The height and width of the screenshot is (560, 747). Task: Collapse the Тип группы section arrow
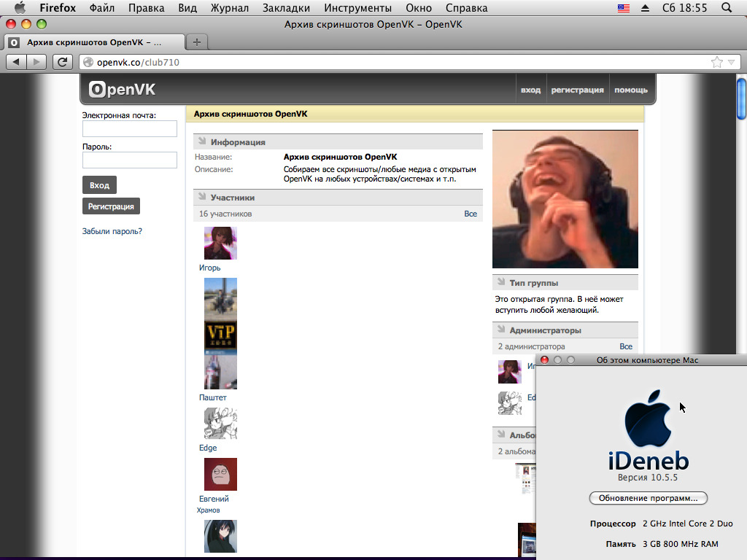[500, 282]
